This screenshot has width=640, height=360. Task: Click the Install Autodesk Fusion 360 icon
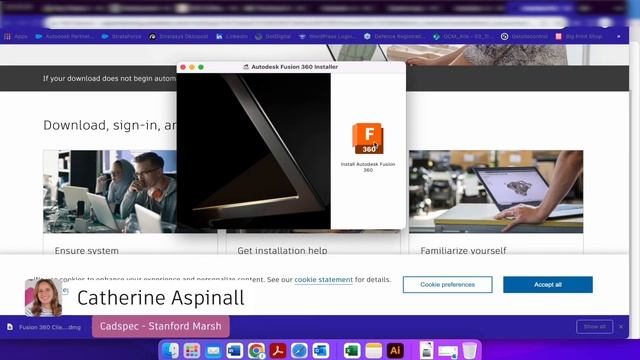coord(368,138)
